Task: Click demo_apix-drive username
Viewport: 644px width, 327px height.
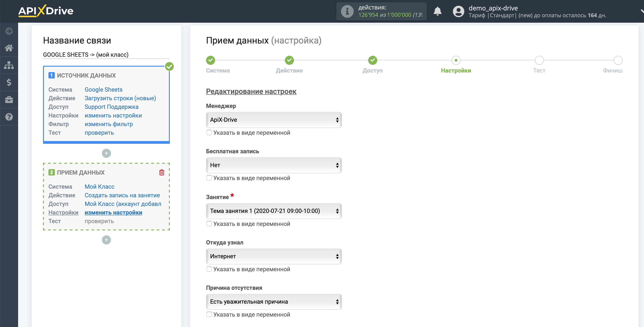Action: point(493,8)
